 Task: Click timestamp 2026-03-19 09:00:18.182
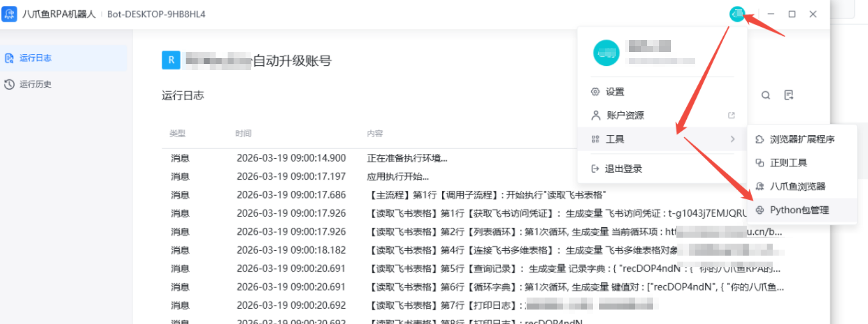point(291,251)
